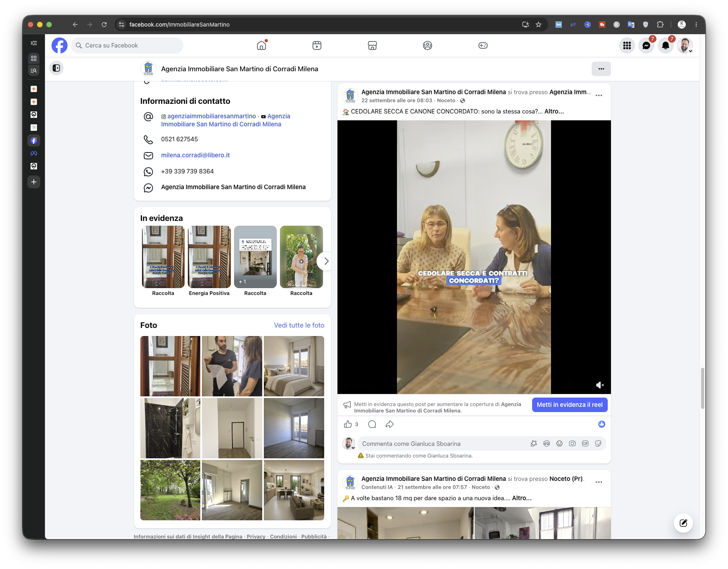Click the Privacy footer link
This screenshot has width=728, height=569.
pos(256,536)
